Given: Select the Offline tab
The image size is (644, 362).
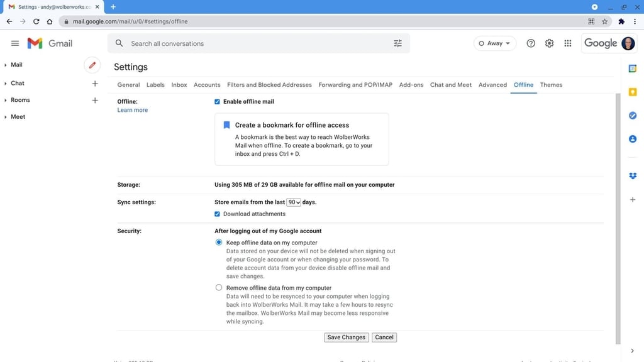Looking at the screenshot, I should (523, 85).
